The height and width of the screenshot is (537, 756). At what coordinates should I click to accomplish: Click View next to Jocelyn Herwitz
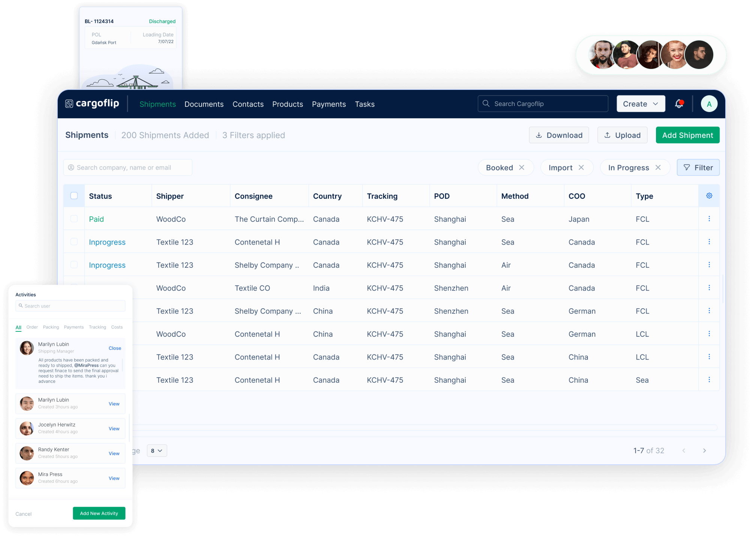point(114,428)
